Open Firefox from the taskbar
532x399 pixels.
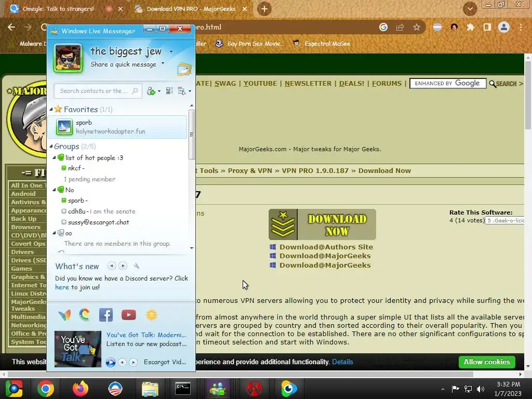81,389
